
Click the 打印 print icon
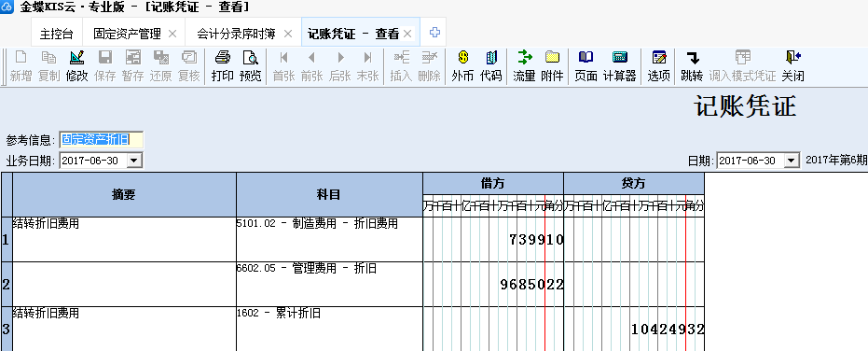point(223,66)
